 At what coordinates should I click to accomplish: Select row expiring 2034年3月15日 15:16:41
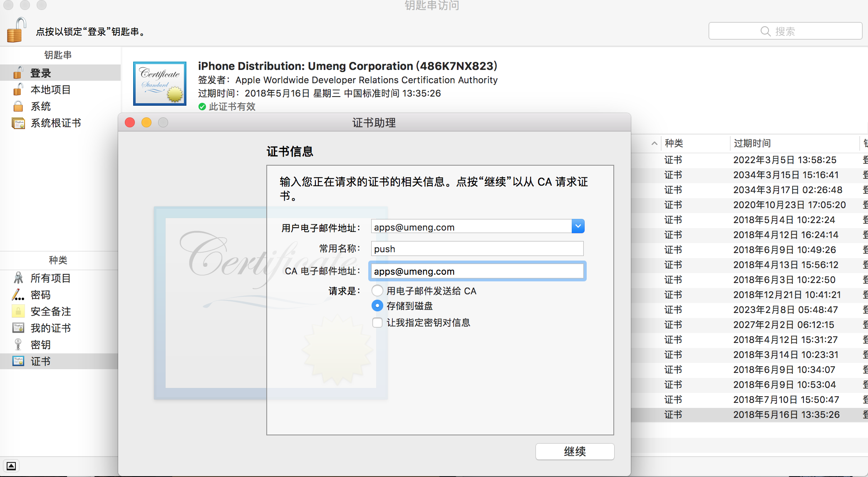(749, 175)
